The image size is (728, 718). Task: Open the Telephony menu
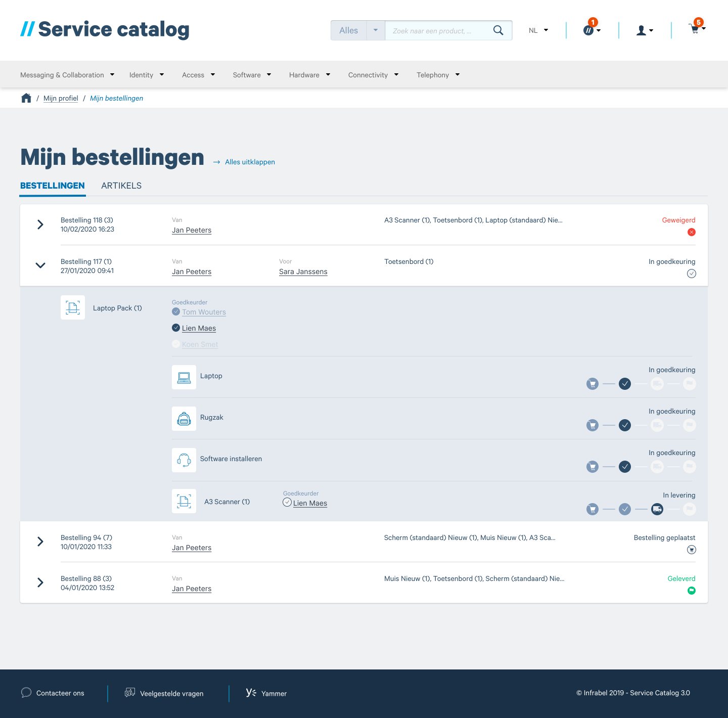(438, 75)
